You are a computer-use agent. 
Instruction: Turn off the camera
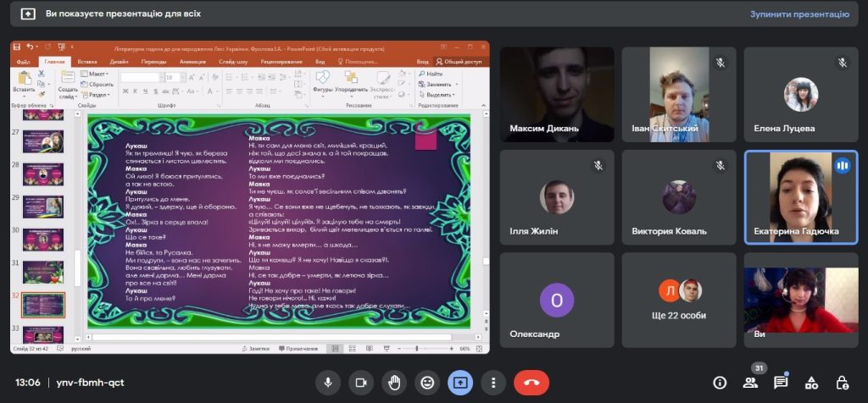361,383
